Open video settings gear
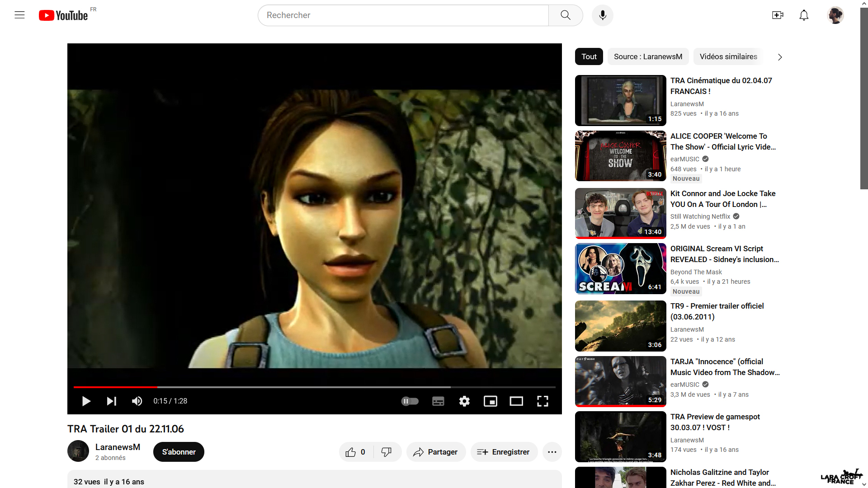Viewport: 868px width, 488px height. [464, 401]
